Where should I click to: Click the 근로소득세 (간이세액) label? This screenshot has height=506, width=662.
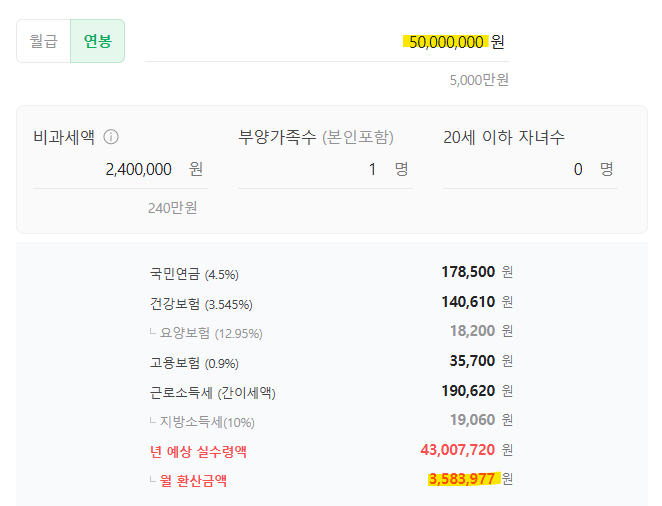[212, 392]
